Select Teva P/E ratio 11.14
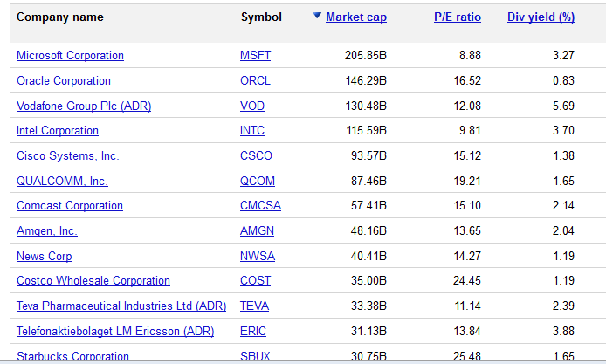The width and height of the screenshot is (606, 364). [468, 306]
